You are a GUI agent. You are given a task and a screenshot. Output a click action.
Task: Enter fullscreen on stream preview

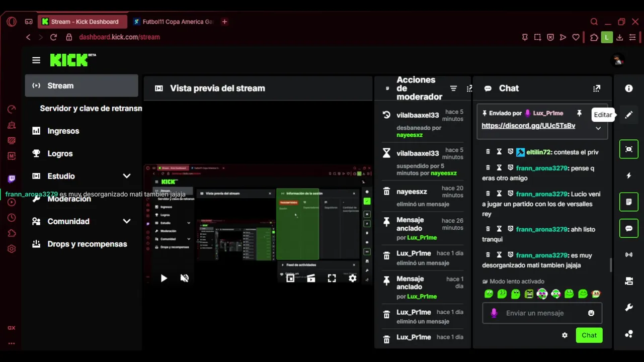332,278
